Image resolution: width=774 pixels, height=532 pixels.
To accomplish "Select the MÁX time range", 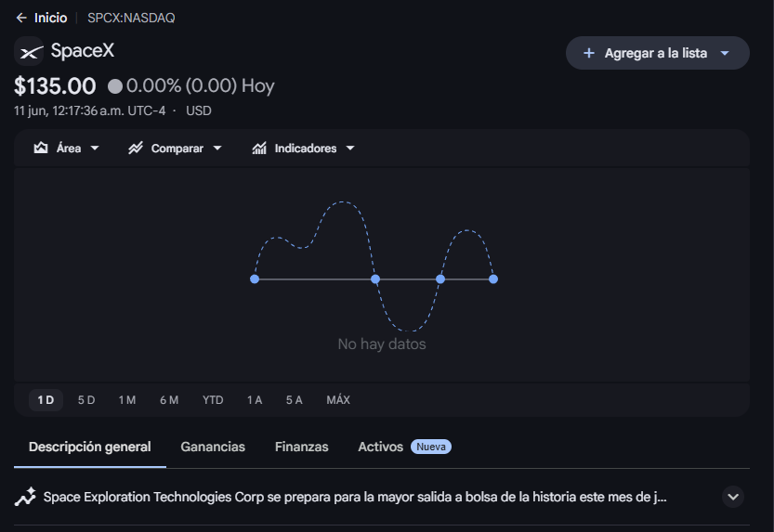I will (338, 400).
